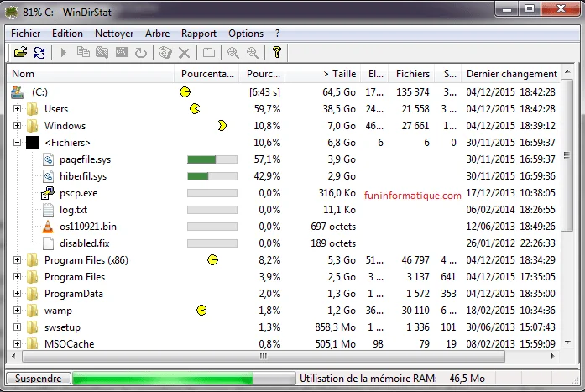585x392 pixels.
Task: Click the hiberfil.sys file icon
Action: pyautogui.click(x=48, y=176)
